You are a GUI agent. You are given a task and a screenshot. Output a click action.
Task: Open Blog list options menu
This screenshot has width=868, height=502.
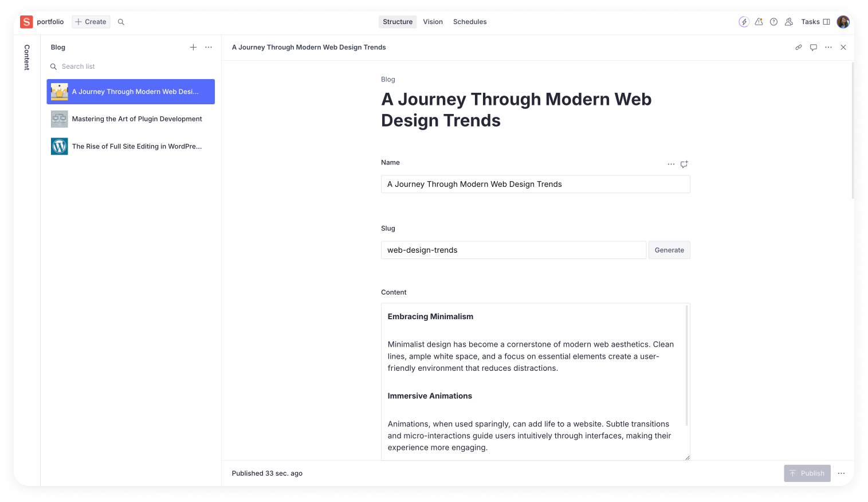(x=209, y=48)
